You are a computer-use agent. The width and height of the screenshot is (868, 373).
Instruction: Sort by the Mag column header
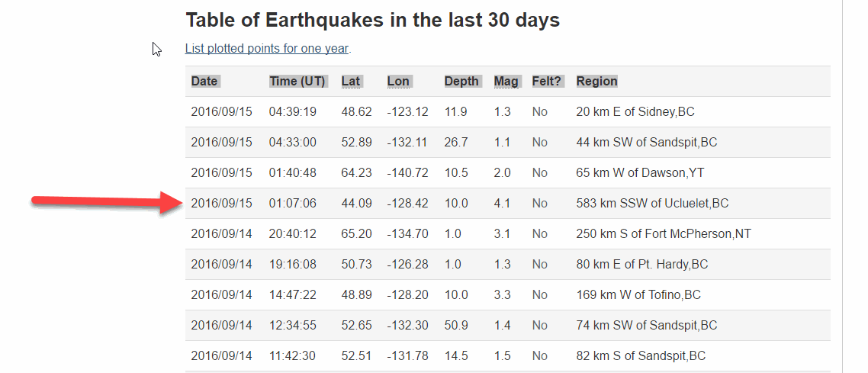coord(506,82)
